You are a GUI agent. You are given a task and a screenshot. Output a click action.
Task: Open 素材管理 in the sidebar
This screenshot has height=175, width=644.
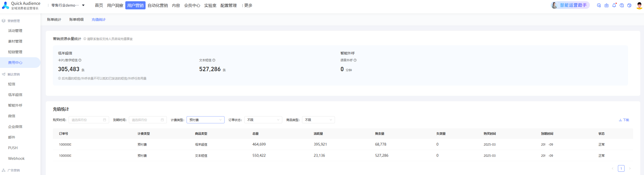15,41
